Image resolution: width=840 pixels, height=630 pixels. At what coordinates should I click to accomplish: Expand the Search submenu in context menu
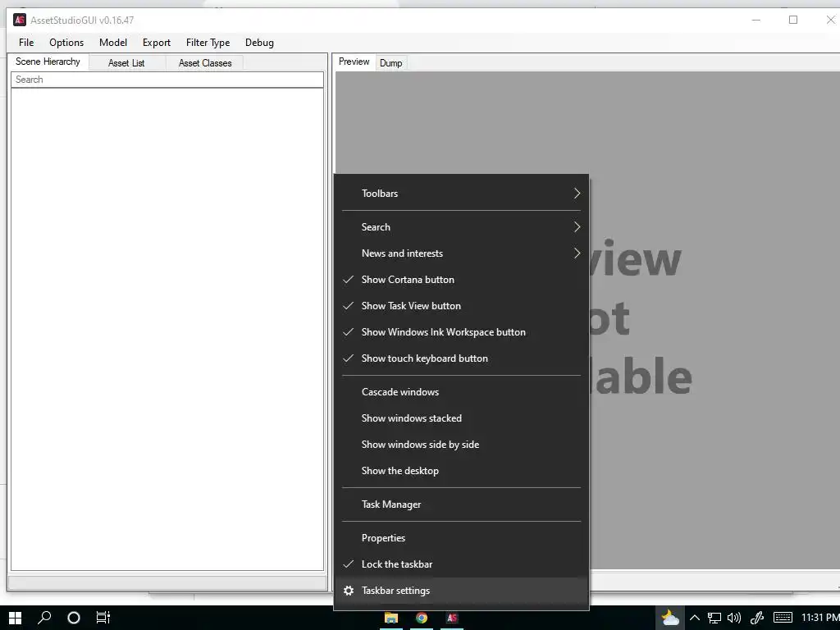(x=461, y=227)
